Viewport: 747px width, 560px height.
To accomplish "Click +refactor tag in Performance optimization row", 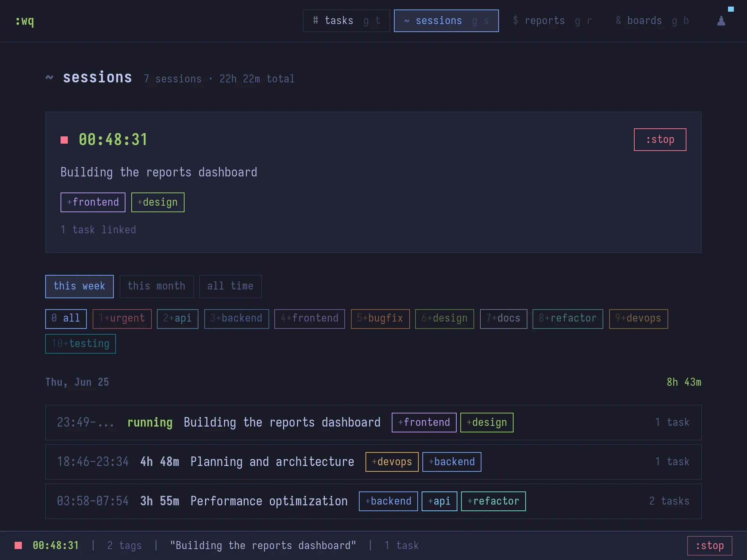I will [x=493, y=501].
